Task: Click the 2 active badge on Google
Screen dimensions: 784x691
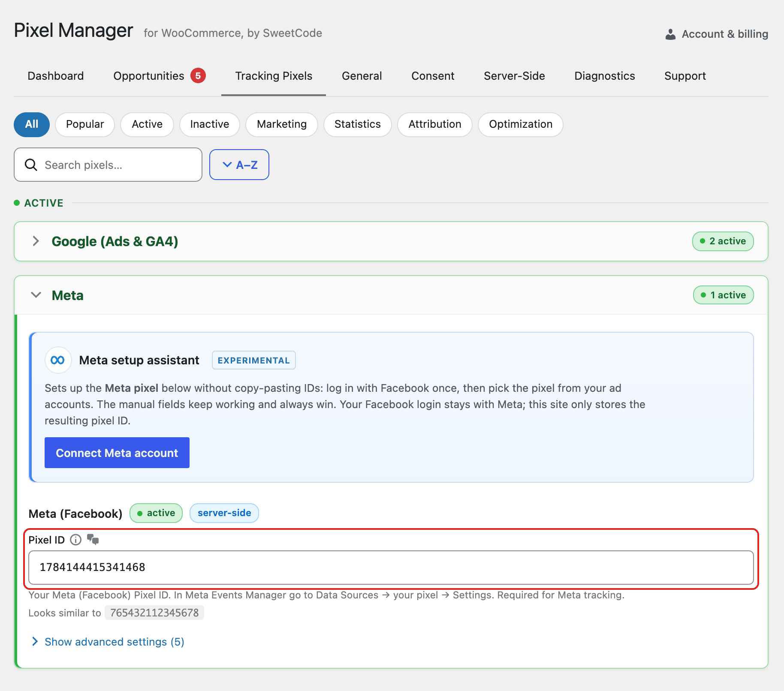Action: pyautogui.click(x=723, y=241)
